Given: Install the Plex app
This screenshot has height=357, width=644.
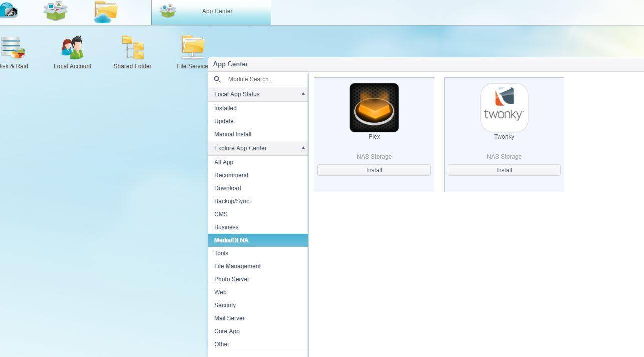Looking at the screenshot, I should (x=374, y=170).
